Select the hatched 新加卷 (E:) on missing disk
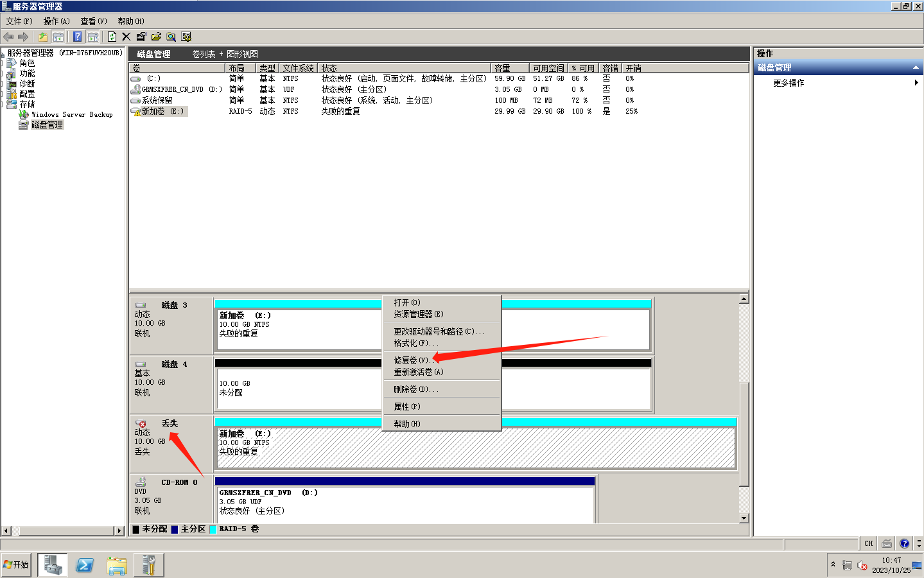This screenshot has height=578, width=924. [x=475, y=447]
